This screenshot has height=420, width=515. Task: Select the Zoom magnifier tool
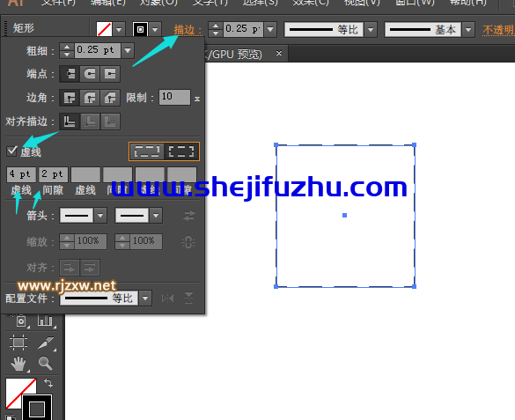(x=45, y=363)
